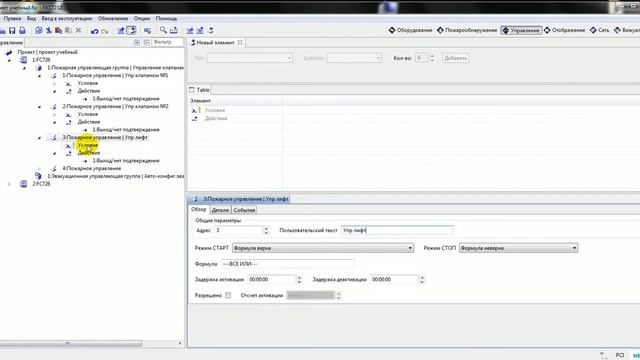Click the Delete X toolbar icon
Image resolution: width=640 pixels, height=360 pixels.
point(78,31)
